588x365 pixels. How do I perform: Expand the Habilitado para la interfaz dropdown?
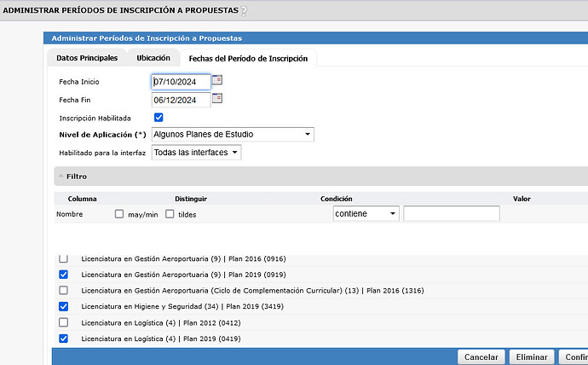pyautogui.click(x=196, y=153)
